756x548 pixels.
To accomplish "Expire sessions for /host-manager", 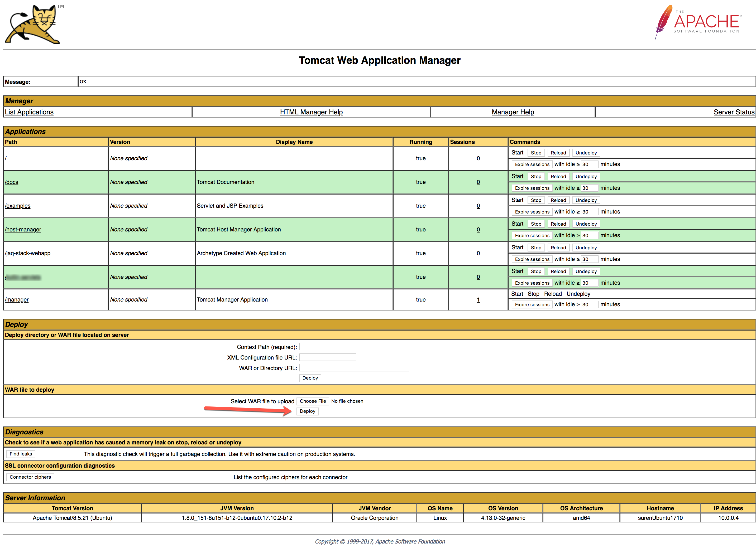I will [532, 236].
